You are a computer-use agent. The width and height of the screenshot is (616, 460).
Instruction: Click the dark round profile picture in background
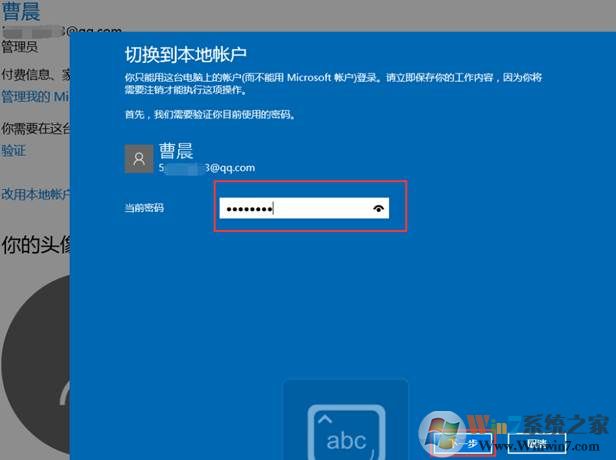[x=36, y=363]
